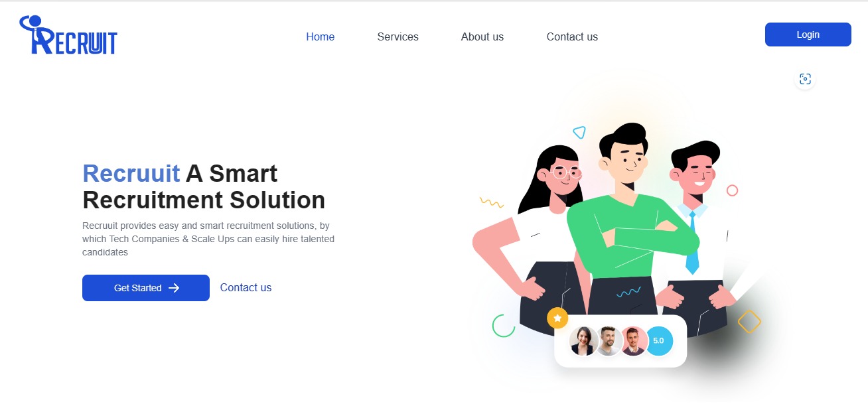The width and height of the screenshot is (868, 410).
Task: Click the woman's avatar in rating card
Action: pyautogui.click(x=583, y=341)
